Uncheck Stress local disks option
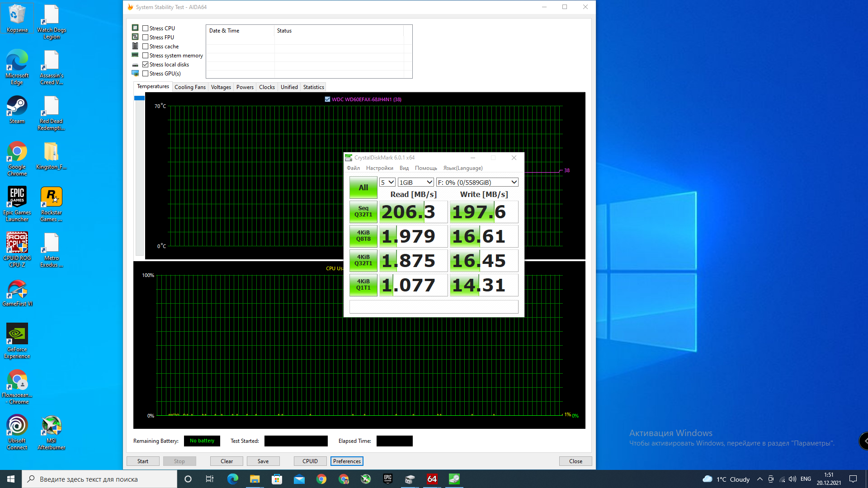The height and width of the screenshot is (488, 868). pyautogui.click(x=146, y=65)
